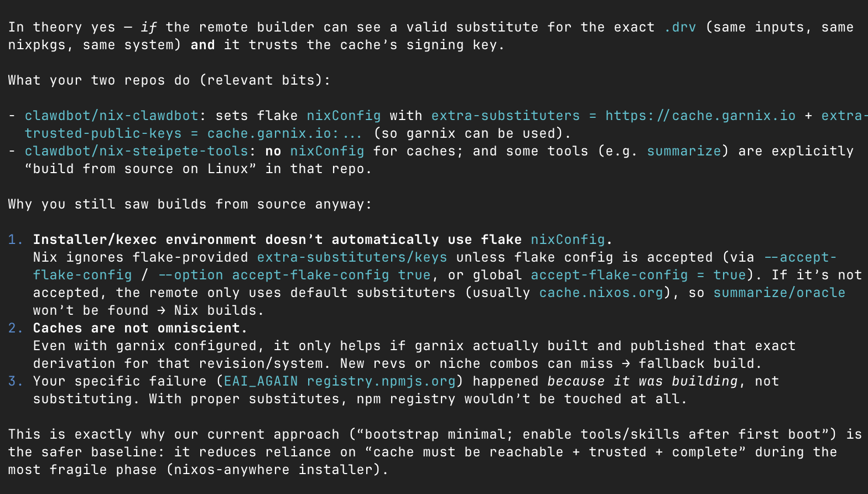
Task: Click the https://cache.garnix.io substituter URL
Action: coord(700,116)
